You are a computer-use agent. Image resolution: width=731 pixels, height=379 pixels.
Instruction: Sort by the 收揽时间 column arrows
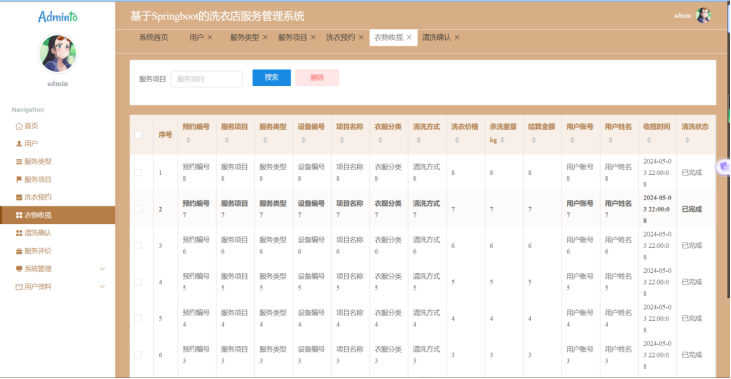649,140
